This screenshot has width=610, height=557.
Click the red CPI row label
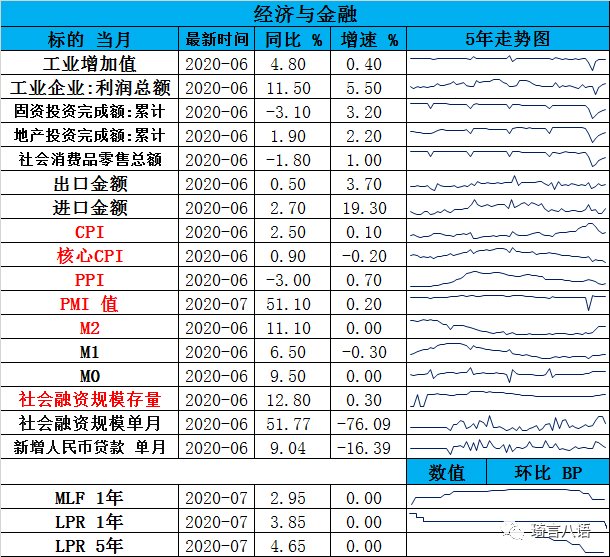click(x=90, y=232)
